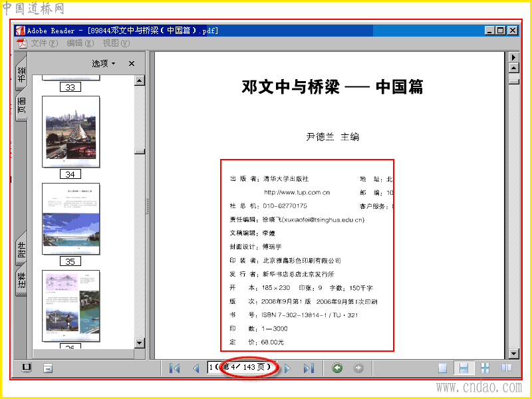Open the 选项 dropdown menu
The image size is (532, 399).
[104, 63]
